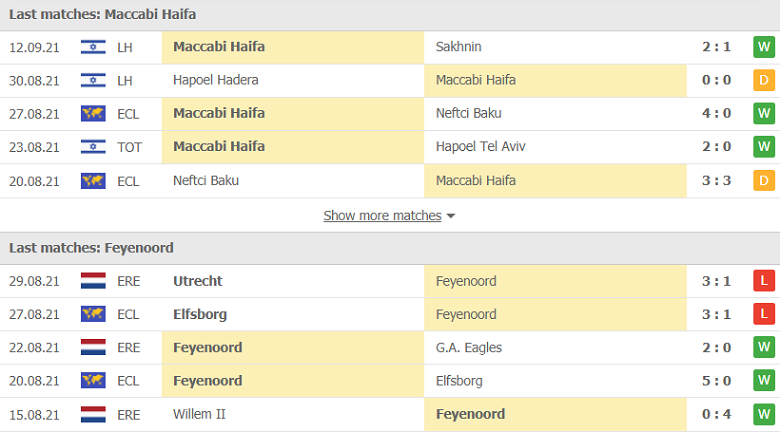This screenshot has height=432, width=780.
Task: Open Neftci Baku team in 4:0 match
Action: pos(470,113)
